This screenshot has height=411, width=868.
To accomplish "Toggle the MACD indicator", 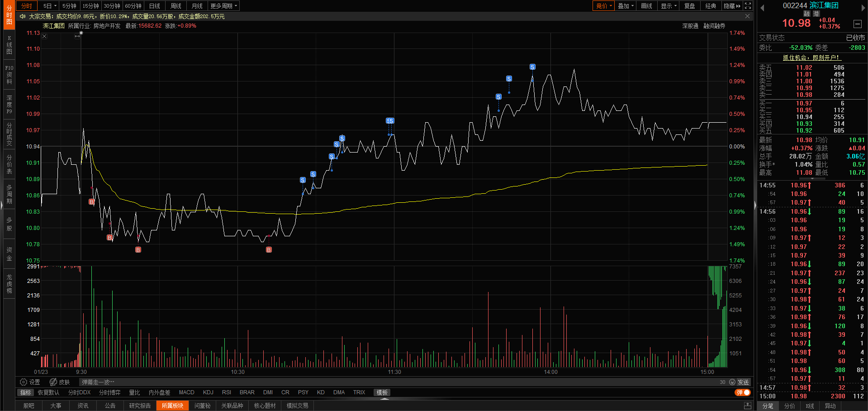I will (187, 392).
